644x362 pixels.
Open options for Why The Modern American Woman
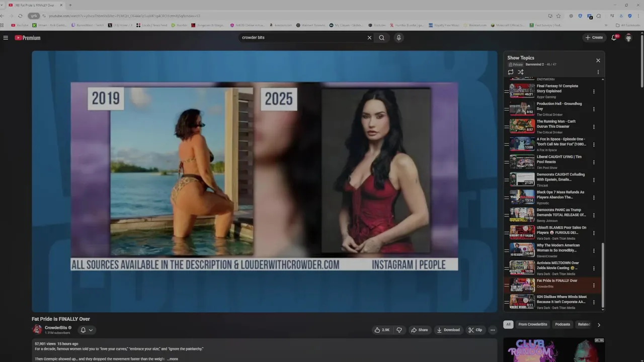594,250
